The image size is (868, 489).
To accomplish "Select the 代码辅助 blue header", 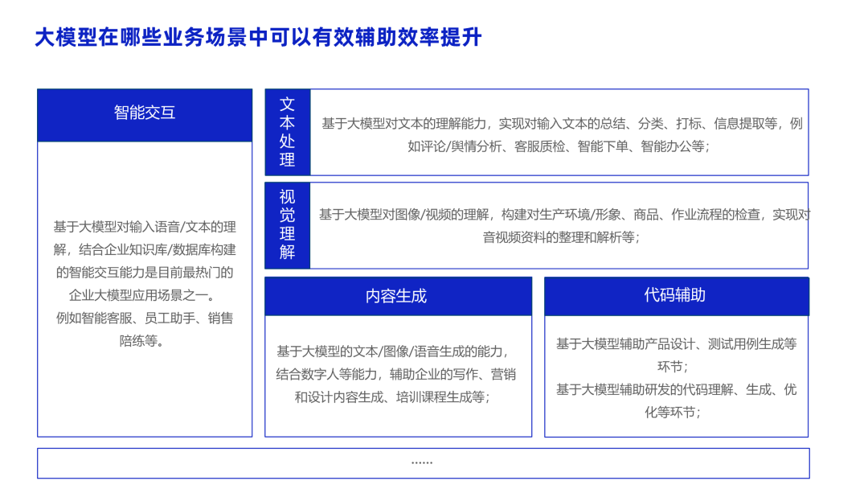I will [x=679, y=295].
